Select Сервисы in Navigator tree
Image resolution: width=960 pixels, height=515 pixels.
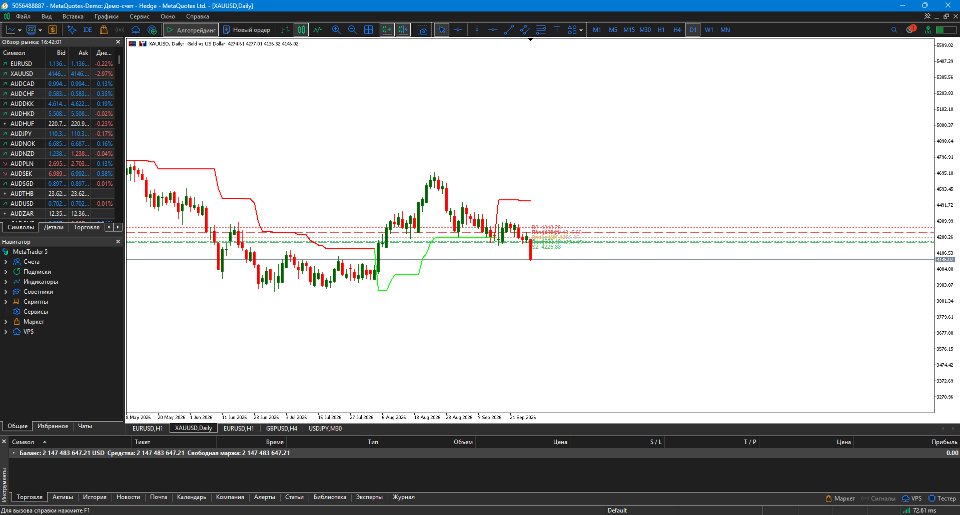tap(36, 312)
